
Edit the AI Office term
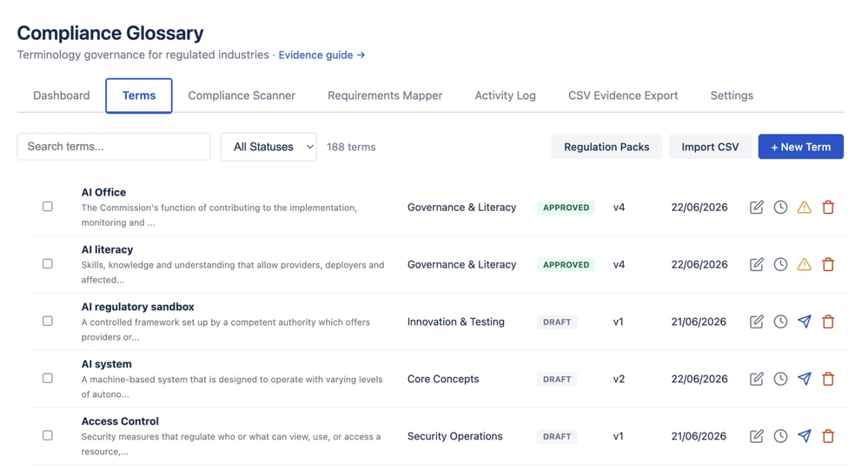[756, 207]
